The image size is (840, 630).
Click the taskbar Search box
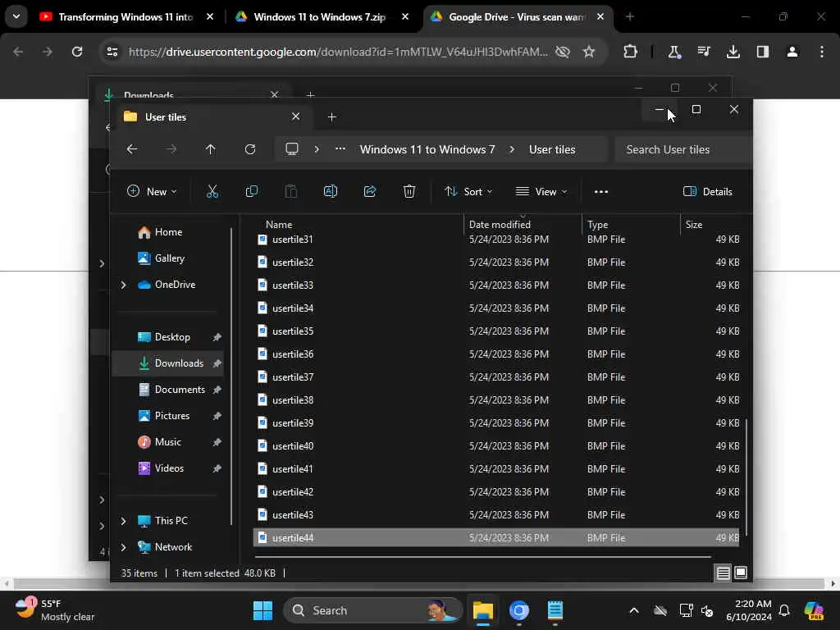(372, 610)
